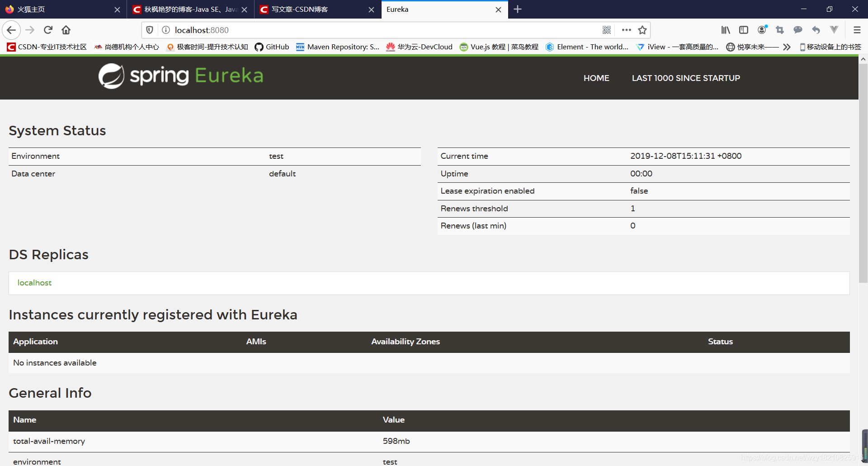This screenshot has height=466, width=868.
Task: Open the 尚德机构个人中心 bookmark
Action: click(x=127, y=47)
